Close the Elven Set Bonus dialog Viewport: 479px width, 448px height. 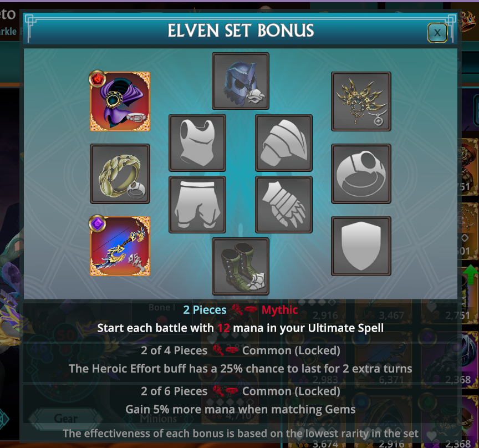click(x=437, y=33)
